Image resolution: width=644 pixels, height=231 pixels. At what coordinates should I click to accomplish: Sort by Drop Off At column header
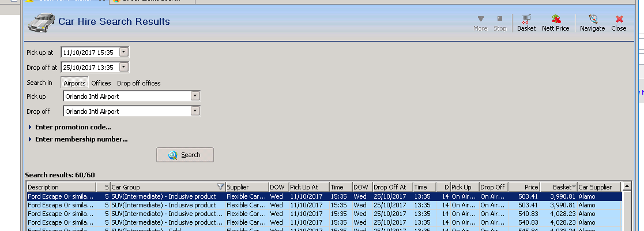click(393, 187)
